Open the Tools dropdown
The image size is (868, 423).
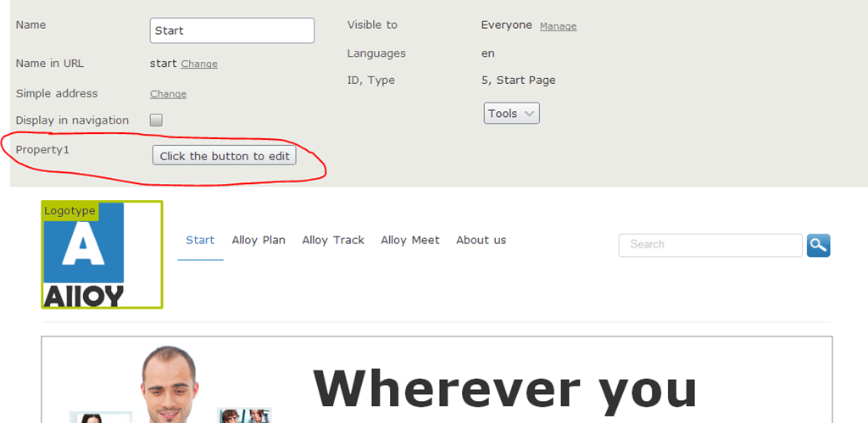[x=511, y=114]
